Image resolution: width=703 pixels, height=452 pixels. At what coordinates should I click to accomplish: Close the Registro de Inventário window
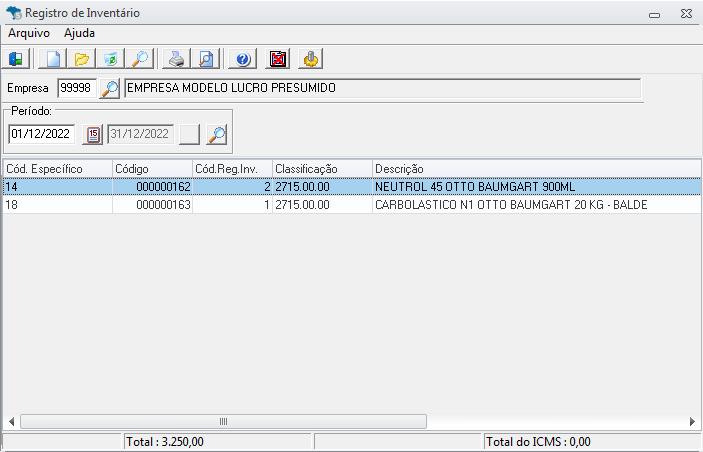click(x=686, y=13)
